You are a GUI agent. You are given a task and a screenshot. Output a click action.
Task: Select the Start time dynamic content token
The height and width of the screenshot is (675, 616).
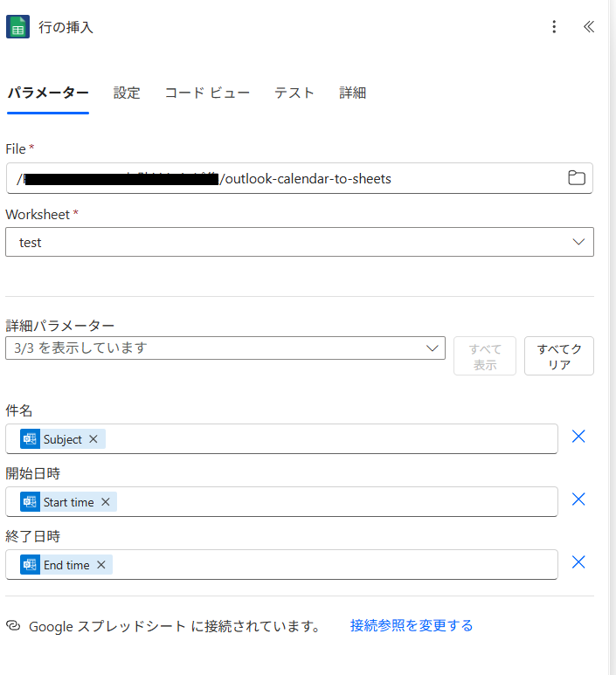tap(68, 502)
